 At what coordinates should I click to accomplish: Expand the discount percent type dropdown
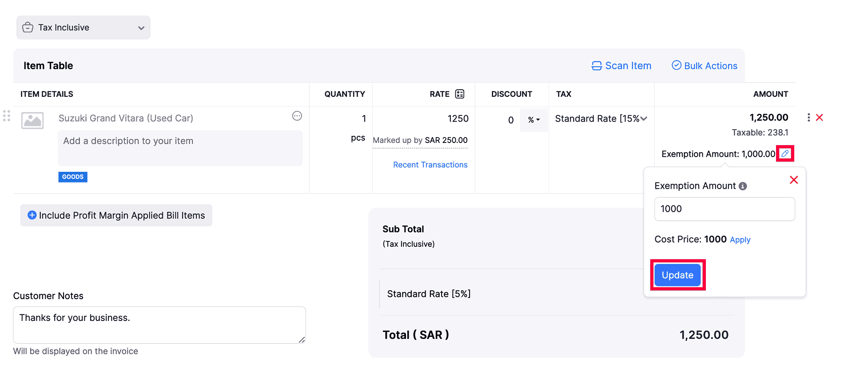point(534,120)
